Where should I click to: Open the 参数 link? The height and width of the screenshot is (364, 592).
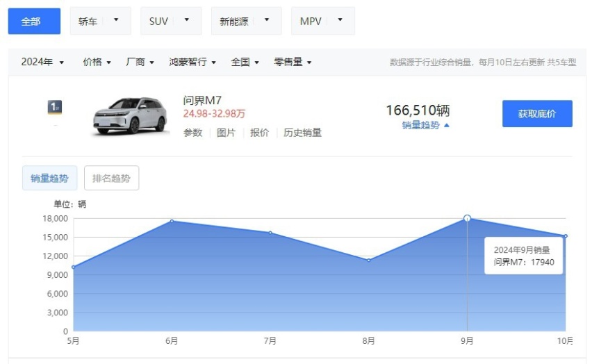[x=192, y=133]
